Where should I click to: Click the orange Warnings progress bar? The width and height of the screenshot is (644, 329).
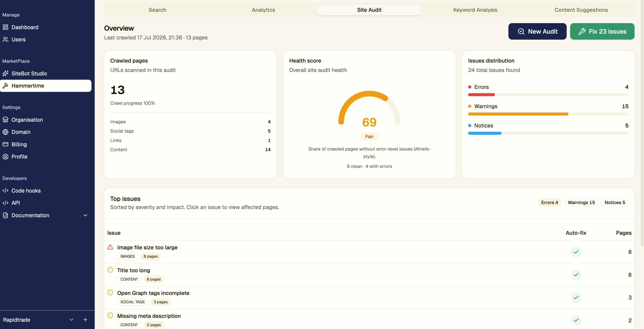(518, 114)
